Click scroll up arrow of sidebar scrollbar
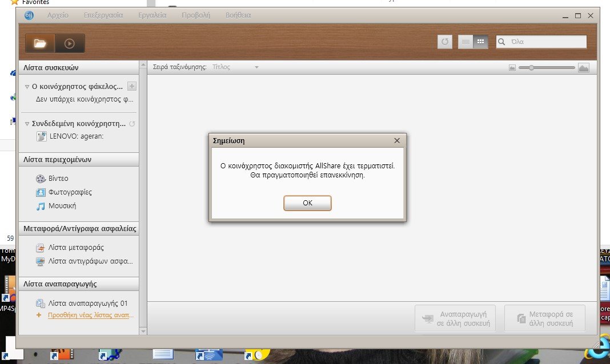Image resolution: width=610 pixels, height=364 pixels. coord(143,64)
